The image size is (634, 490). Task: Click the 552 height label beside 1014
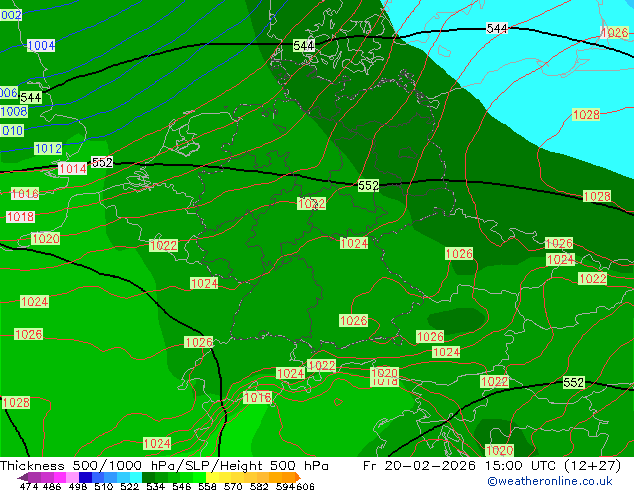point(102,162)
